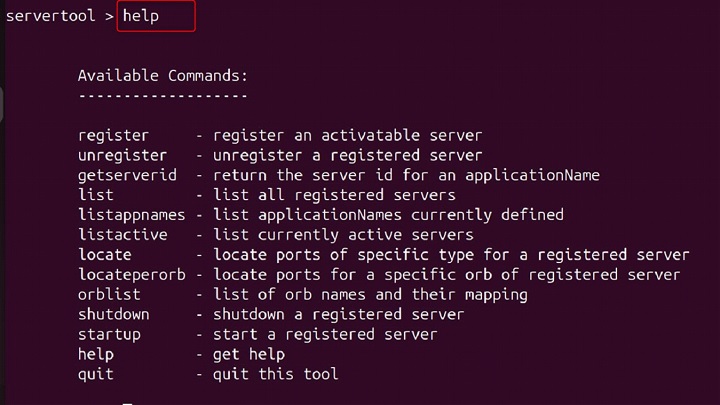
Task: Click the 'quit this tool' description
Action: tap(275, 375)
